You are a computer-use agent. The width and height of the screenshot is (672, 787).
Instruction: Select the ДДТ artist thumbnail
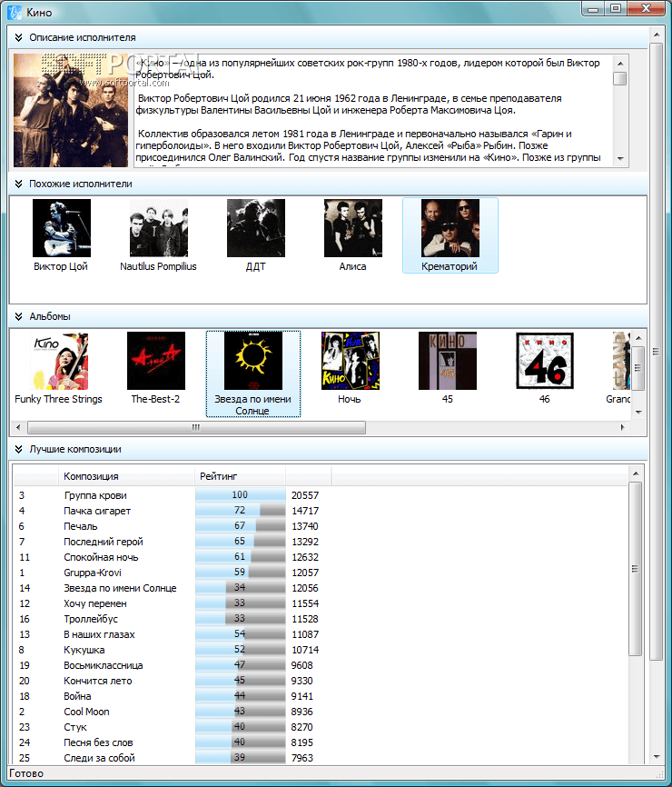pyautogui.click(x=256, y=228)
